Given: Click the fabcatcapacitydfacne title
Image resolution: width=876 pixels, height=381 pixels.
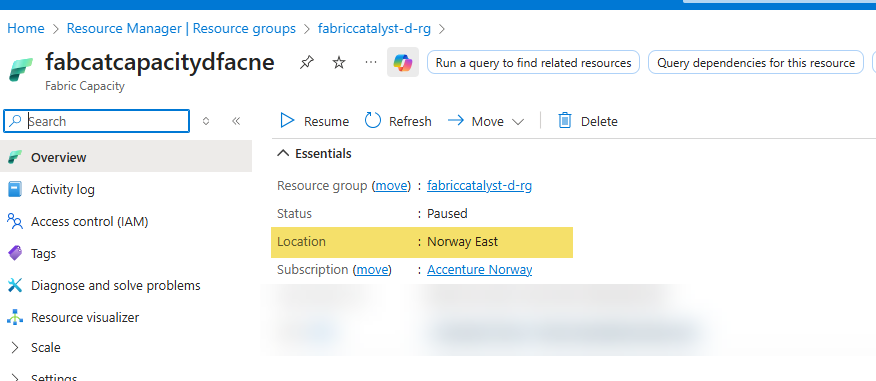Looking at the screenshot, I should pyautogui.click(x=160, y=62).
